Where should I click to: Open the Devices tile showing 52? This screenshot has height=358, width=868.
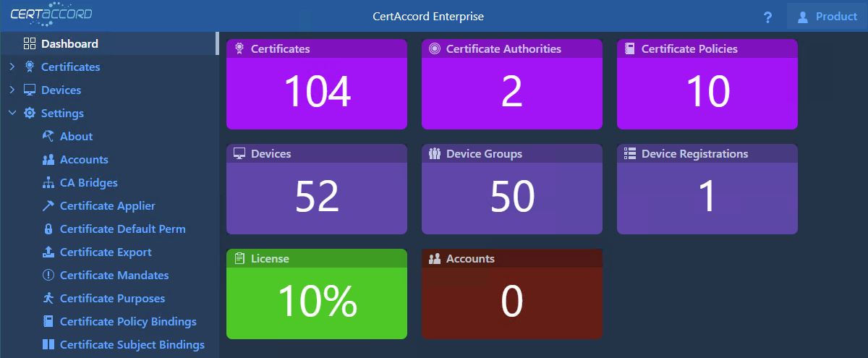(317, 189)
